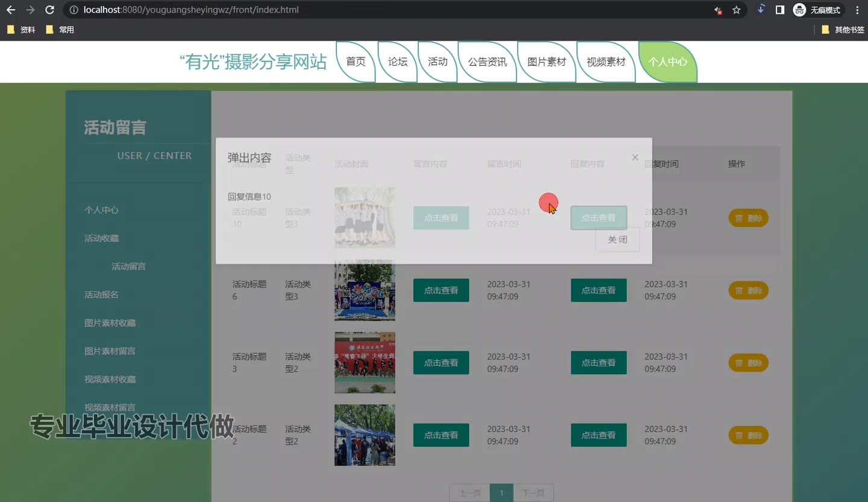View 回复内容 for 活动标题3

(599, 363)
